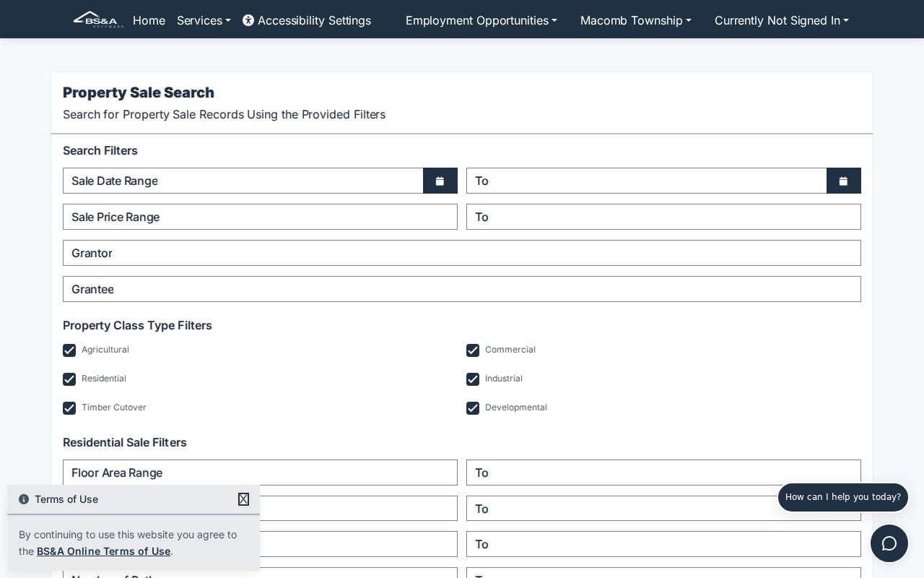Click the Floor Area To field
Screen dimensions: 924x578
click(663, 473)
